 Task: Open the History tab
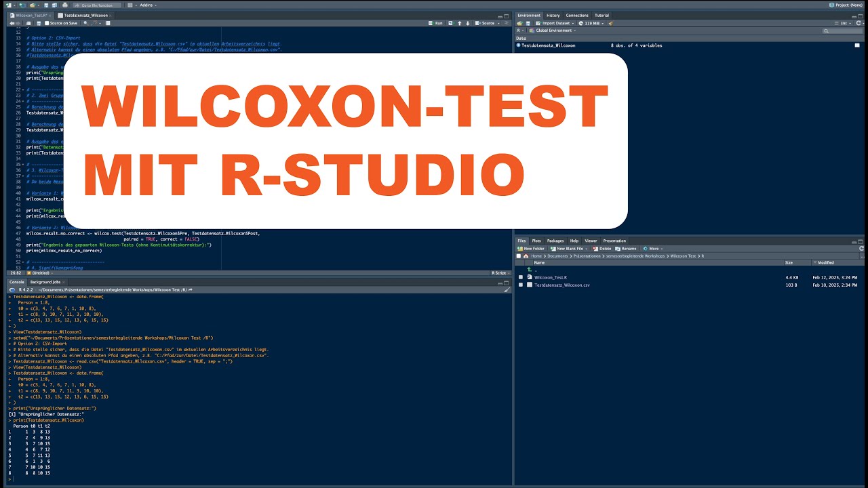tap(553, 15)
